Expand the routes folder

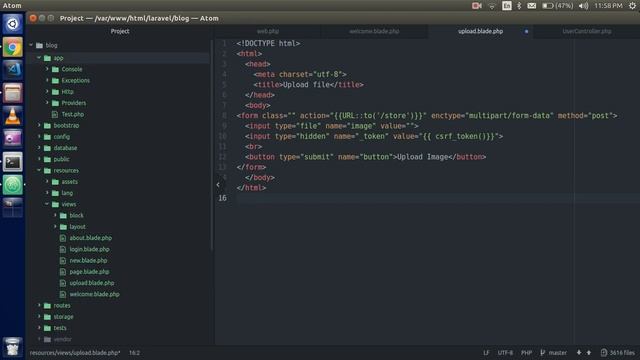[x=39, y=305]
